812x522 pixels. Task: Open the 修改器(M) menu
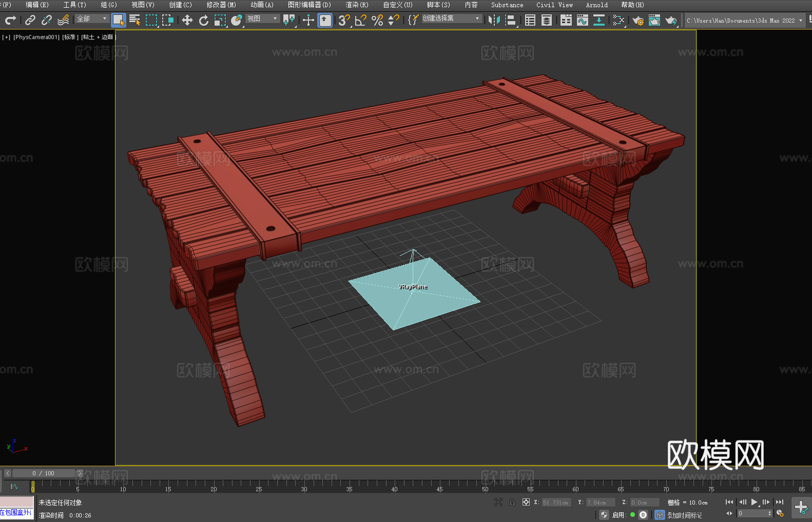221,5
